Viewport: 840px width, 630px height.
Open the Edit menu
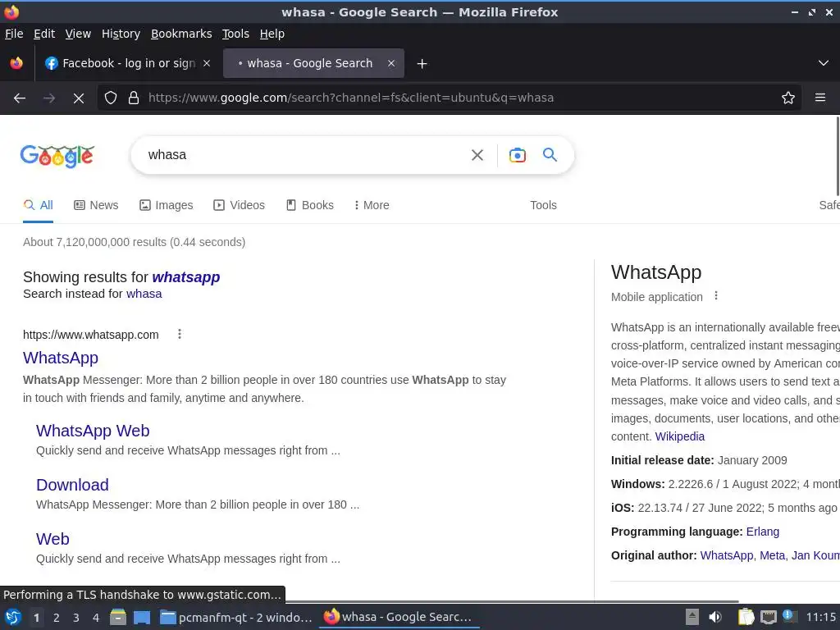point(44,34)
